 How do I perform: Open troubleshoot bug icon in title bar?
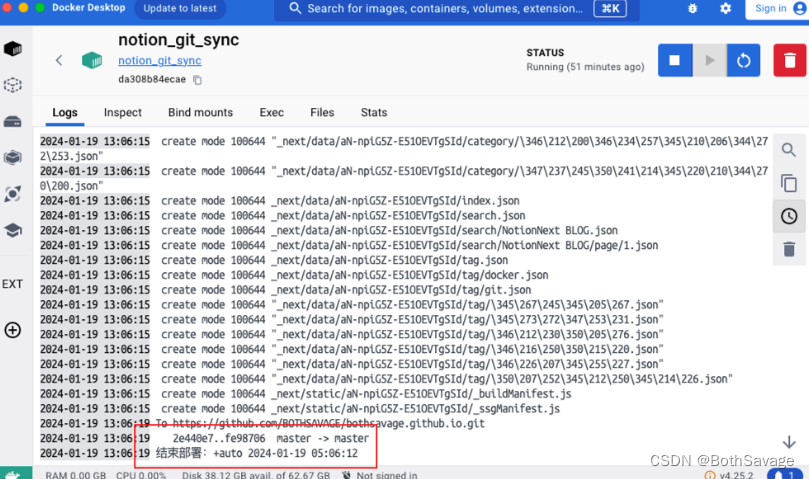692,8
